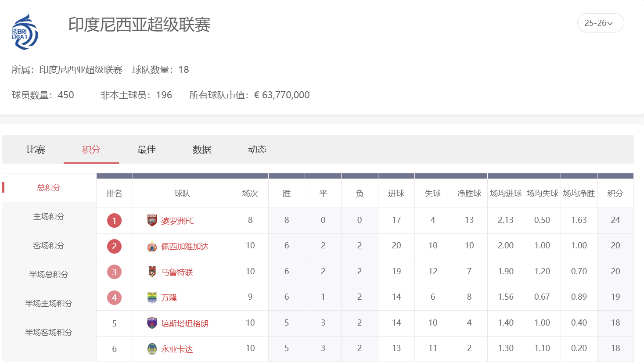Open the 婆罗洲FC team link
The width and height of the screenshot is (644, 362).
[177, 221]
